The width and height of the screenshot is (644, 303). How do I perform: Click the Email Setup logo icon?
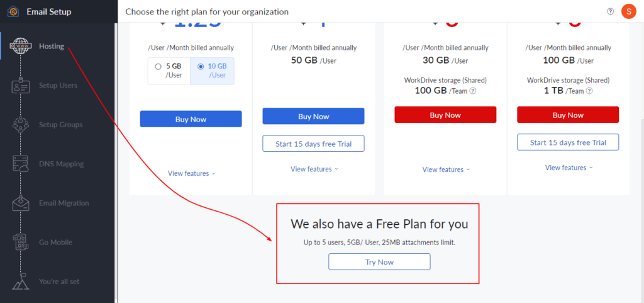(x=13, y=11)
